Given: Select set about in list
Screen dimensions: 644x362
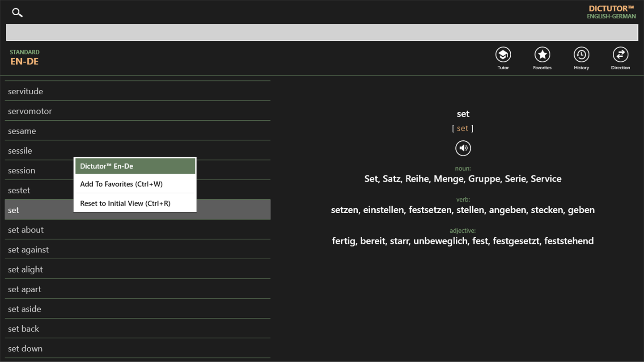Looking at the screenshot, I should point(138,230).
